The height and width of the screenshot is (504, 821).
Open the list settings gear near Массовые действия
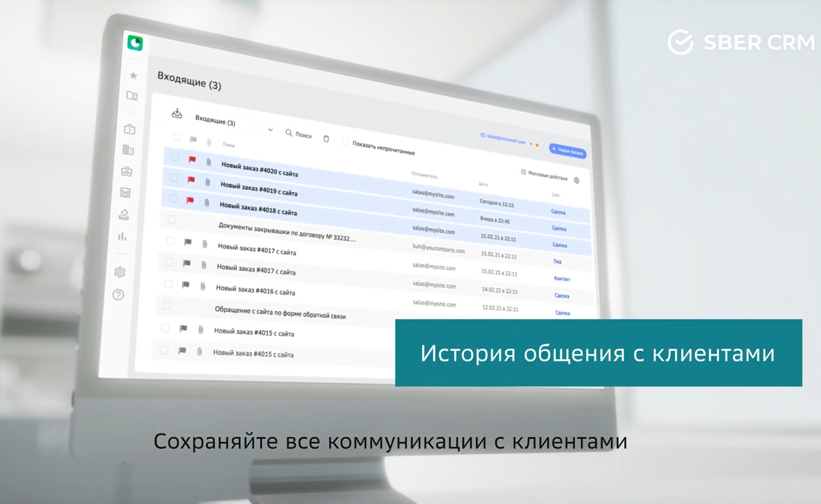[x=577, y=179]
